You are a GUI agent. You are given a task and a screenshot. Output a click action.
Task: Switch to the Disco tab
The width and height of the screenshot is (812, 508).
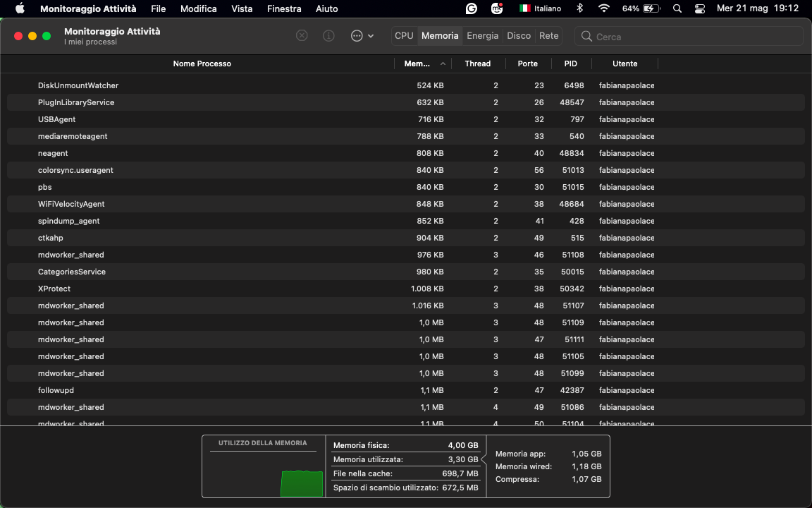point(519,35)
